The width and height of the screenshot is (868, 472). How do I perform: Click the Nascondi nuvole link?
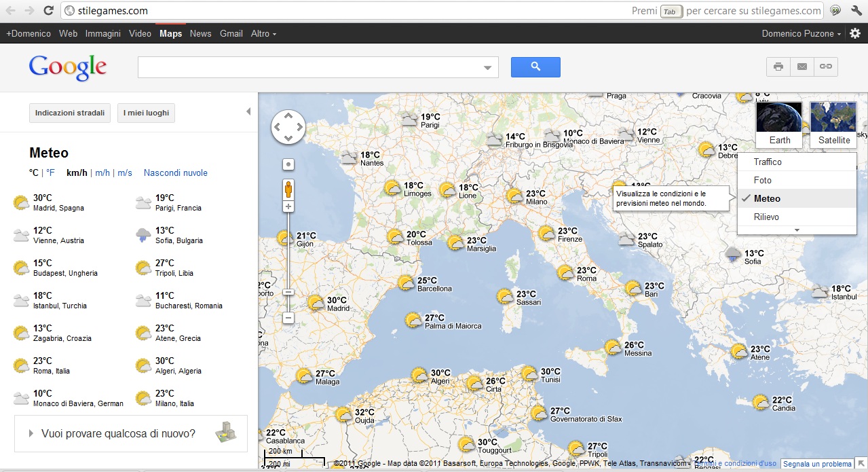[x=175, y=173]
